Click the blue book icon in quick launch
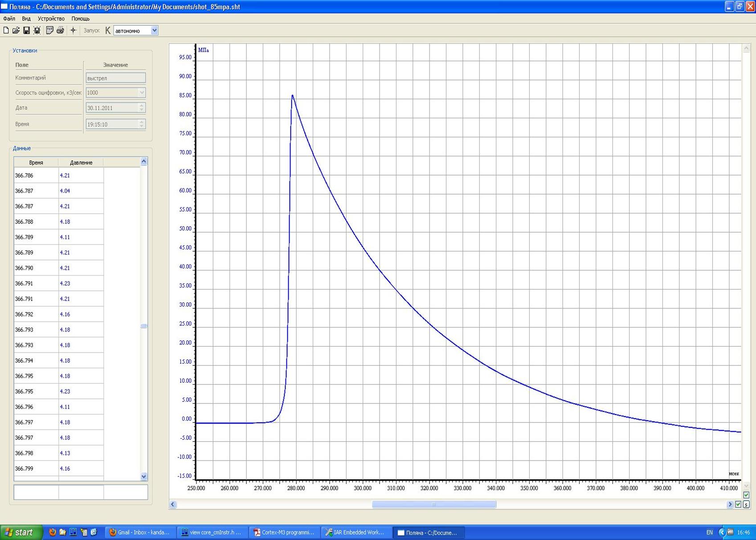 pos(73,532)
